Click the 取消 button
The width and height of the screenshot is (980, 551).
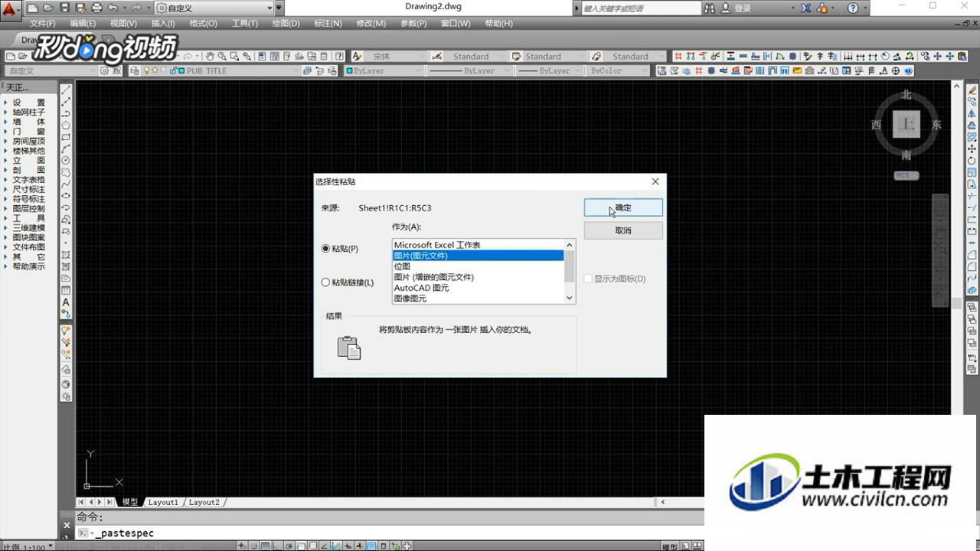click(x=622, y=230)
